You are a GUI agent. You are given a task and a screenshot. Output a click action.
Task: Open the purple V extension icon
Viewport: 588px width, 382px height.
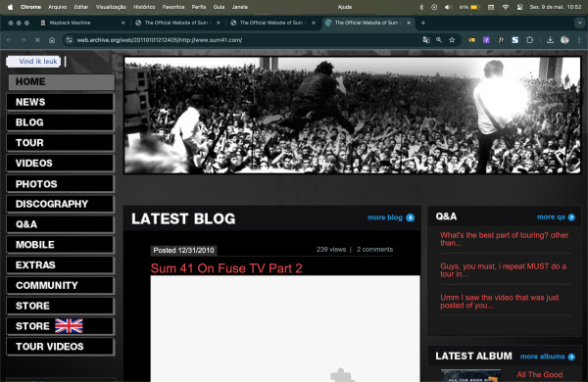click(x=486, y=40)
